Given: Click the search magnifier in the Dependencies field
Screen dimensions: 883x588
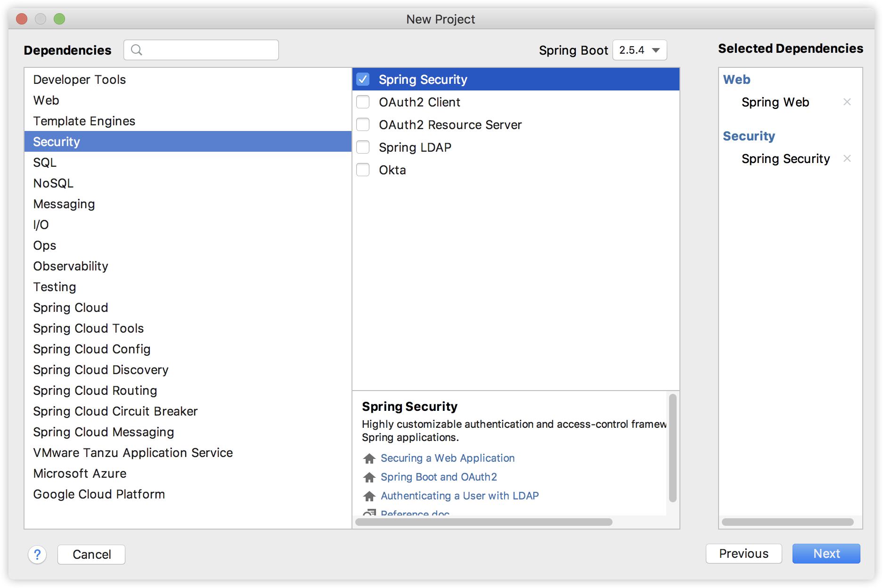Looking at the screenshot, I should click(x=137, y=49).
